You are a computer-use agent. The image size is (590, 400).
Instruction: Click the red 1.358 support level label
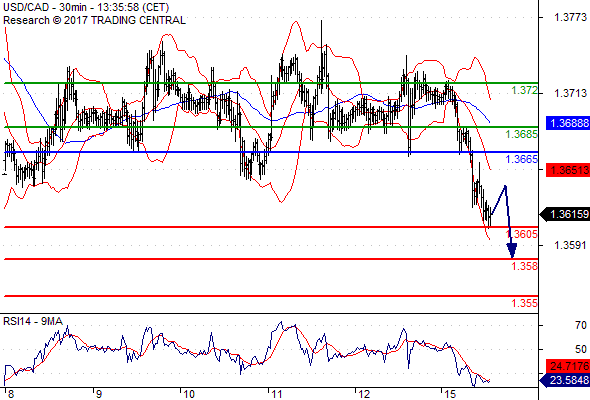(525, 266)
